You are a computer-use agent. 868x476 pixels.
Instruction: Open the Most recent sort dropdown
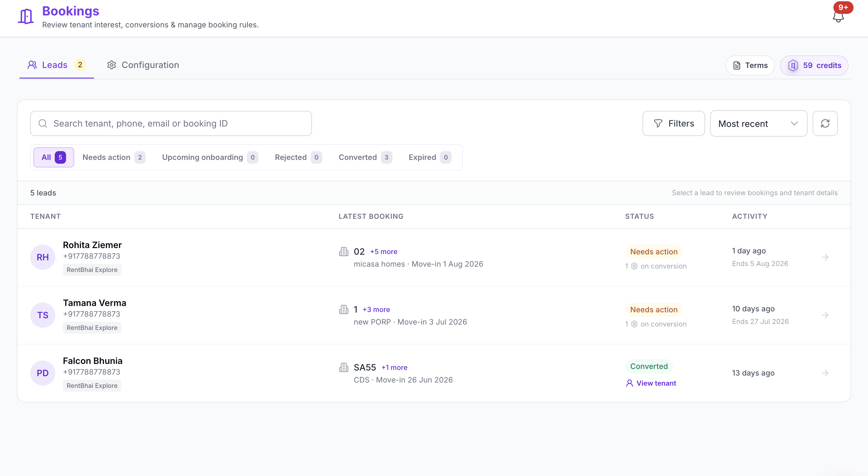pyautogui.click(x=759, y=123)
